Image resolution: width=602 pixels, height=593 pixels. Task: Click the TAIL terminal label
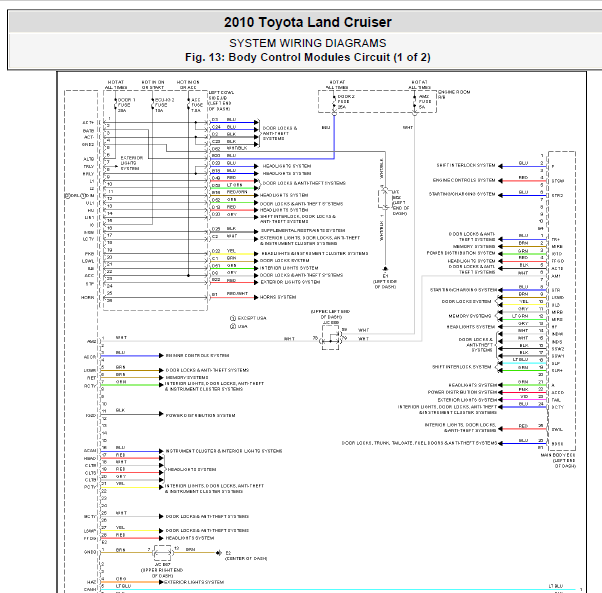click(x=556, y=400)
